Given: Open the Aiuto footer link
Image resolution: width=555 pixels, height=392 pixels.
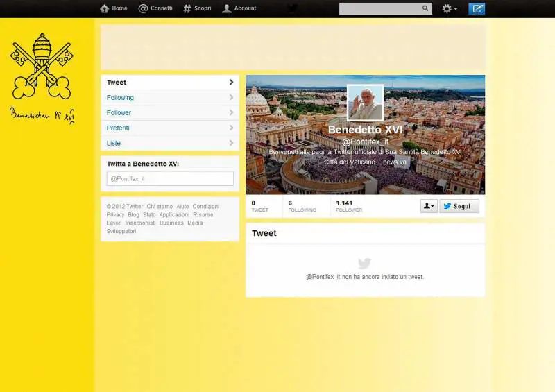Looking at the screenshot, I should click(182, 207).
